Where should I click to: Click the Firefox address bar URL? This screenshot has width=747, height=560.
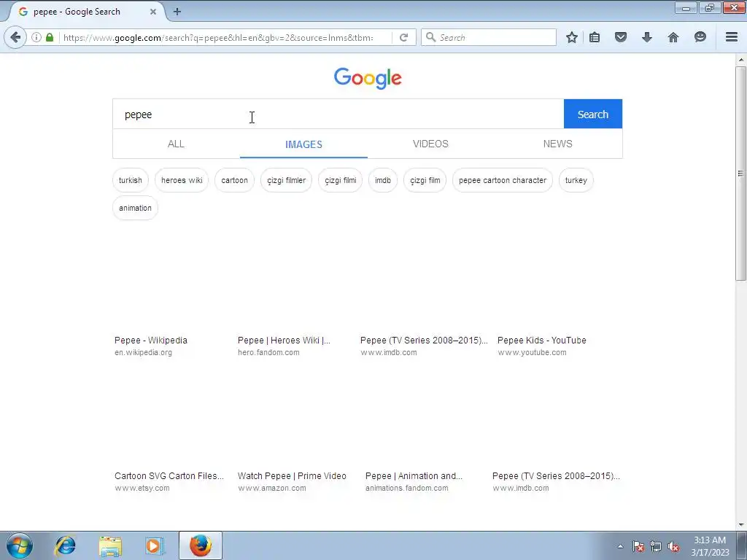point(218,37)
